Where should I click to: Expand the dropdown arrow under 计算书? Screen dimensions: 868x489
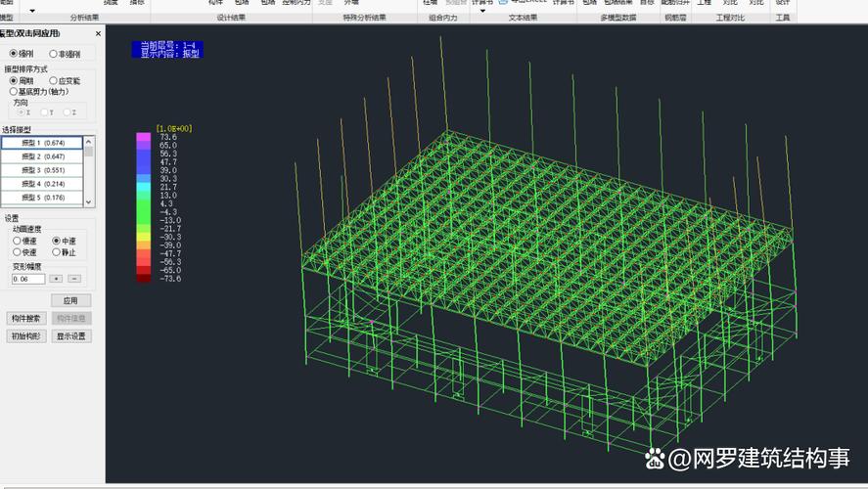pyautogui.click(x=481, y=11)
